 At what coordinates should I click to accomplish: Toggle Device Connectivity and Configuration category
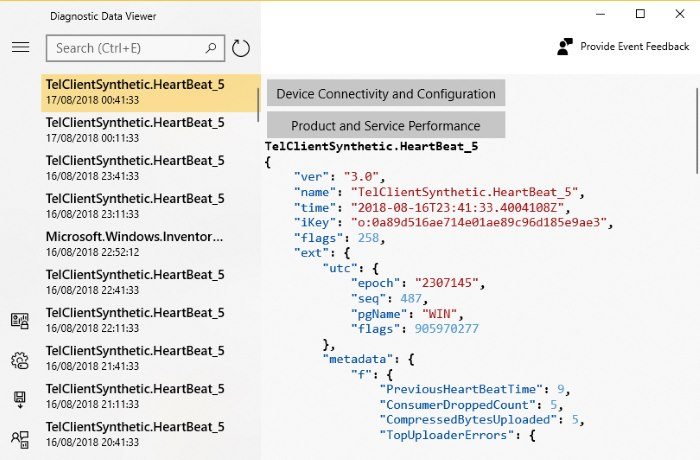(385, 94)
